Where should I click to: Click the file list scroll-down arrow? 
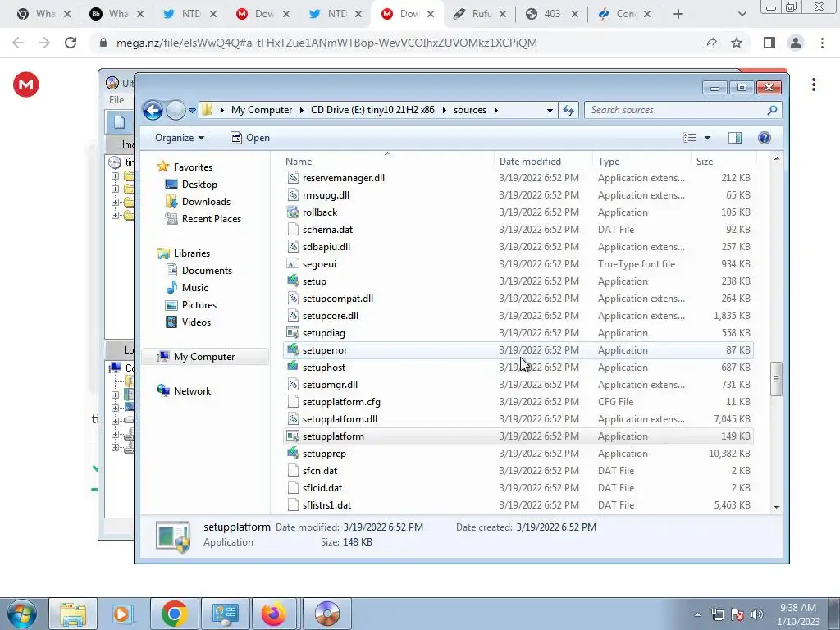pyautogui.click(x=777, y=507)
